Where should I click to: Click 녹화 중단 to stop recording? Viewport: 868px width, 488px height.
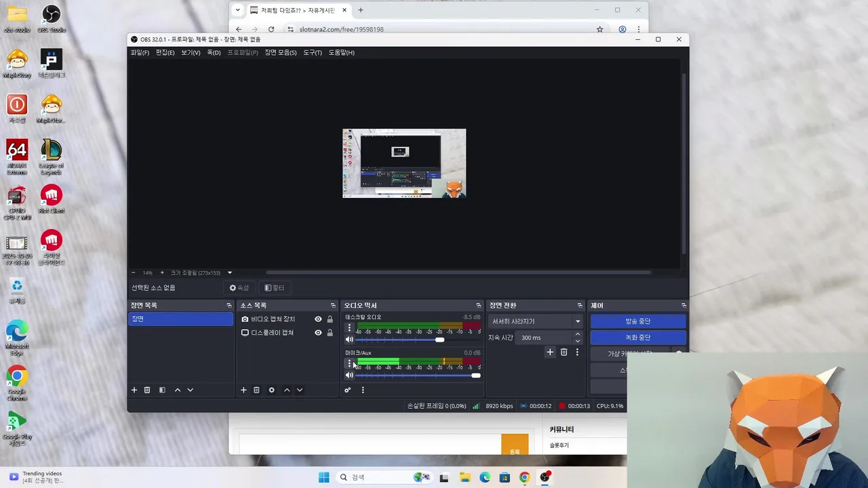tap(638, 338)
